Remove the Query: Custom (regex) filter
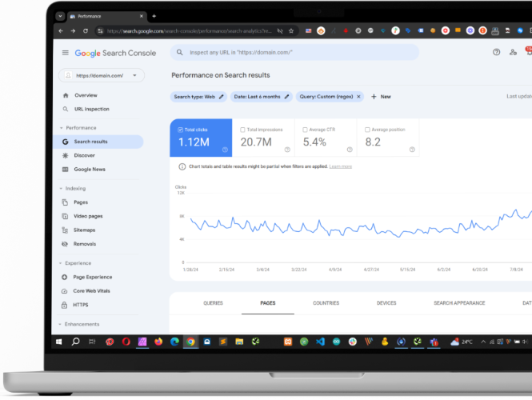Screen dimensions: 532x400 coord(358,97)
